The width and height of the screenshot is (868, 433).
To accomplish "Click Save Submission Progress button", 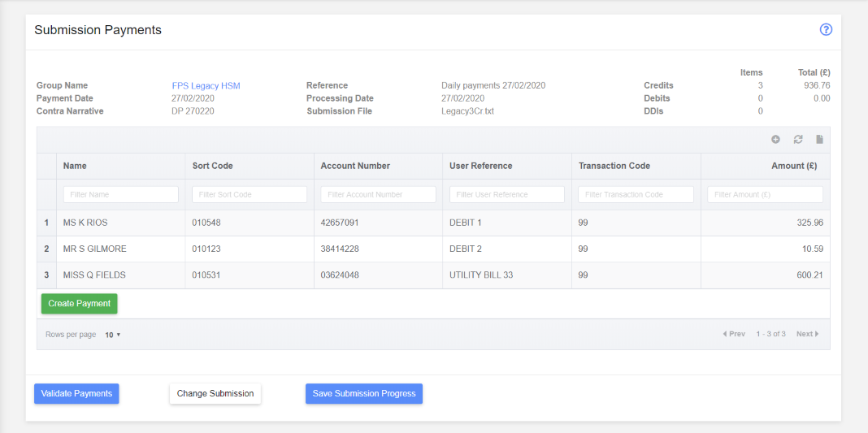I will [363, 394].
